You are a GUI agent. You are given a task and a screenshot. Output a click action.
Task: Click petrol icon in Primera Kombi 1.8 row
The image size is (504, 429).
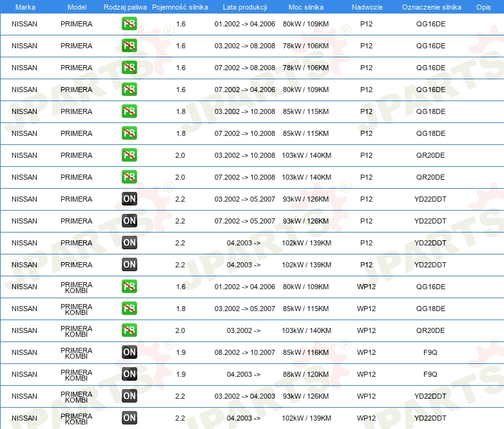click(129, 308)
